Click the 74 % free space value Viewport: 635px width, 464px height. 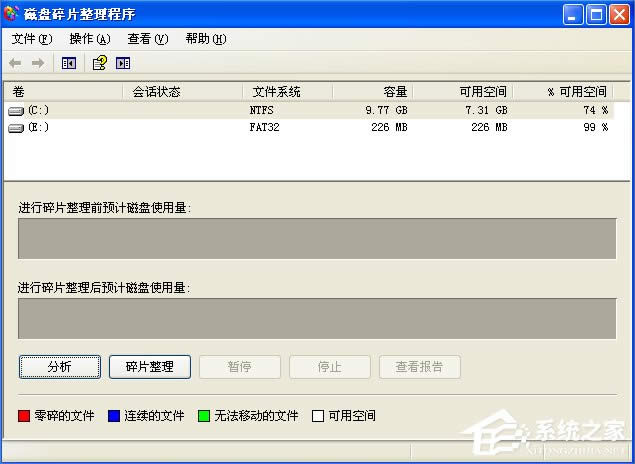click(596, 110)
